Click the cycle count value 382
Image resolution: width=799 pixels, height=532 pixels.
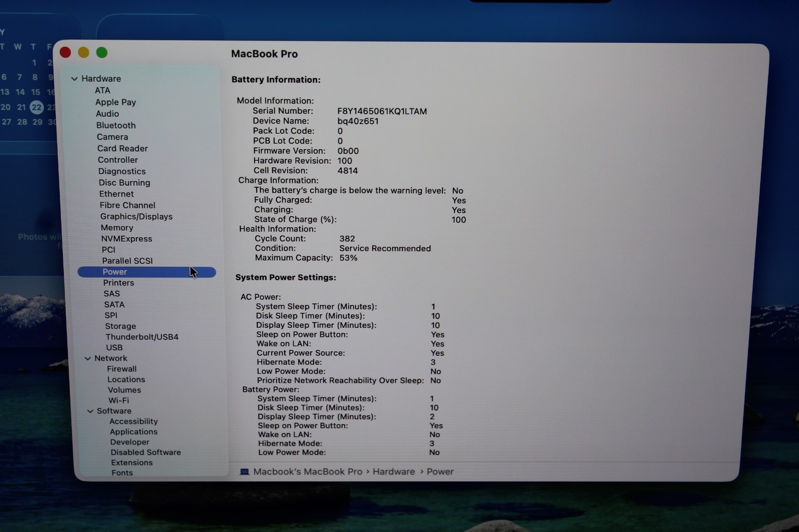pos(347,239)
